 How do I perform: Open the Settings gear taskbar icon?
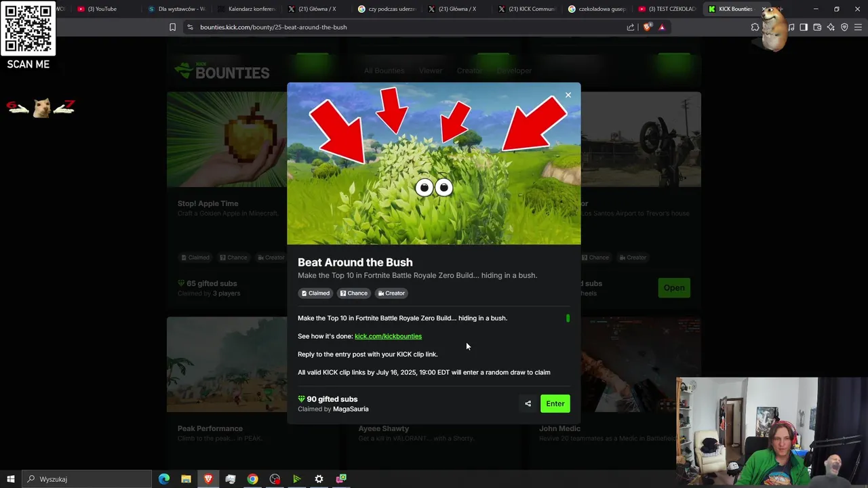click(319, 479)
